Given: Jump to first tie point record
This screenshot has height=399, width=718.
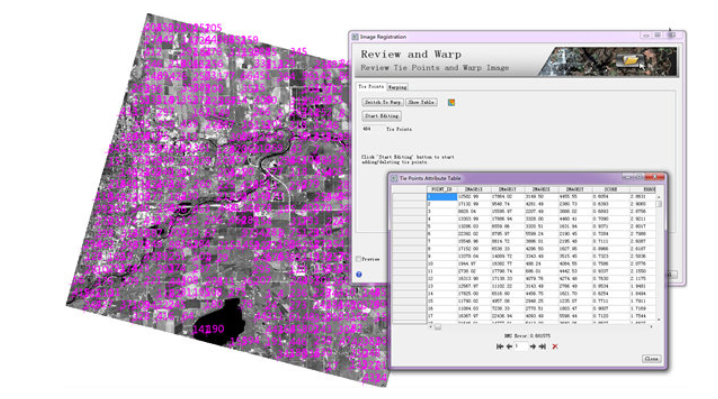Looking at the screenshot, I should point(500,347).
